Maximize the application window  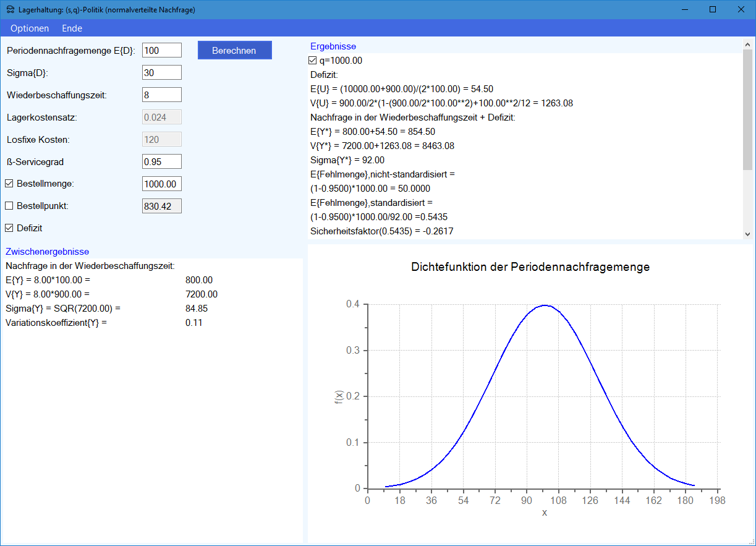click(713, 9)
